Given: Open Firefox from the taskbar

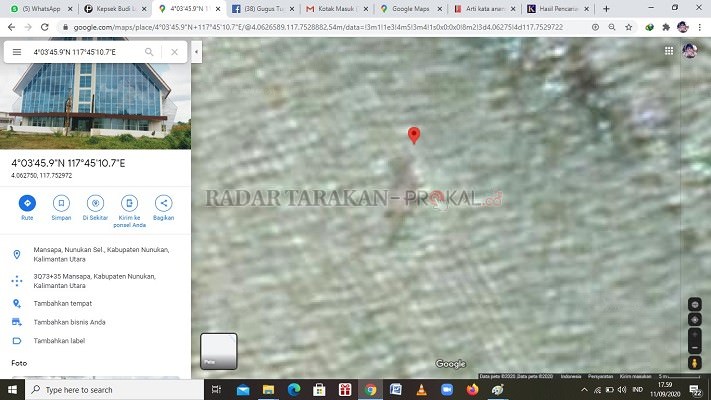Looking at the screenshot, I should pyautogui.click(x=472, y=390).
